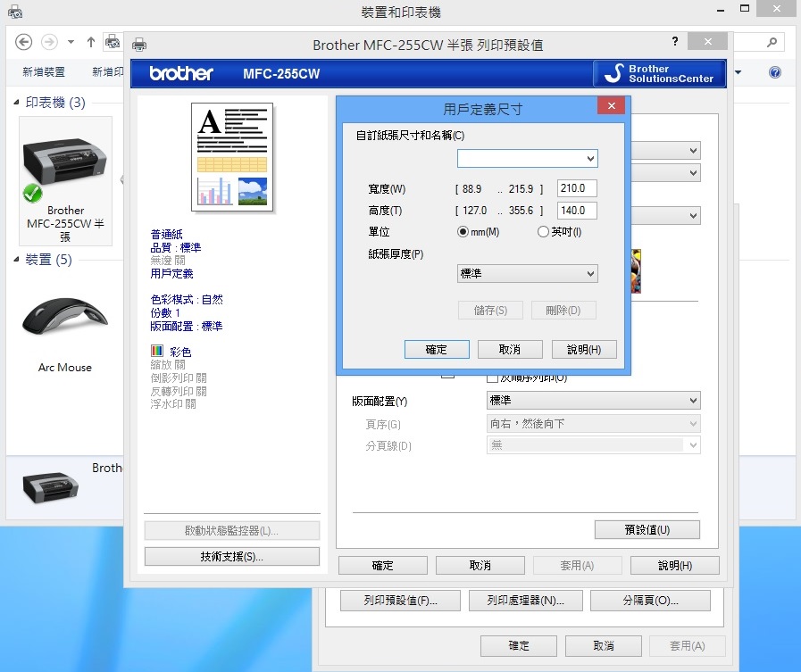Click 確定 in the print preferences dialog

(x=382, y=565)
